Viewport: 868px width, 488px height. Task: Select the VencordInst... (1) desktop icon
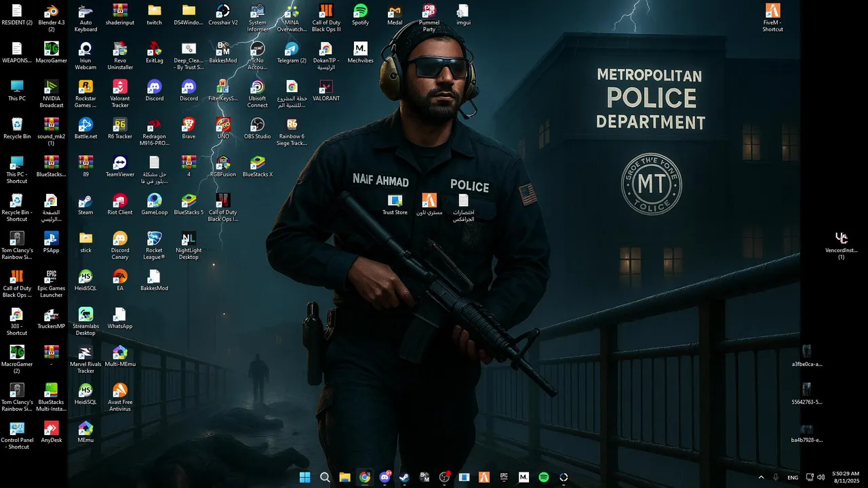841,246
